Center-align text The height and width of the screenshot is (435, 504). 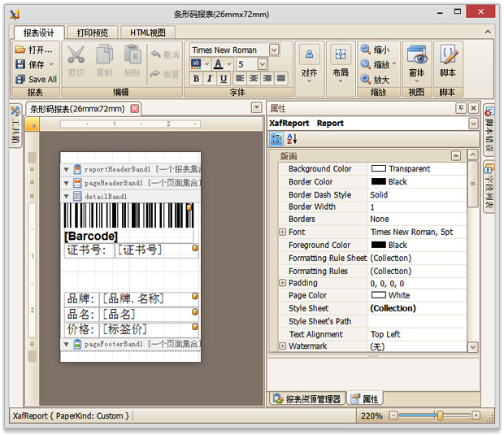[x=254, y=78]
